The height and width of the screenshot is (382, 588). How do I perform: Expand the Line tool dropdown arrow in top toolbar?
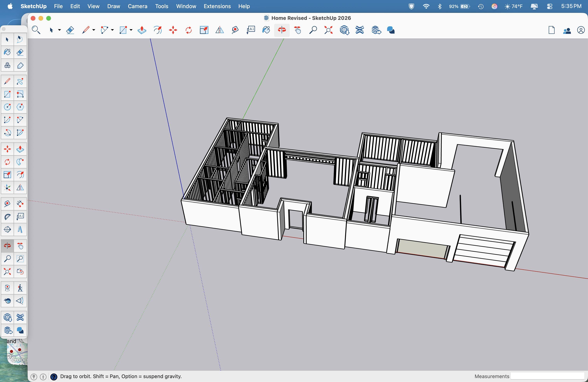point(94,30)
